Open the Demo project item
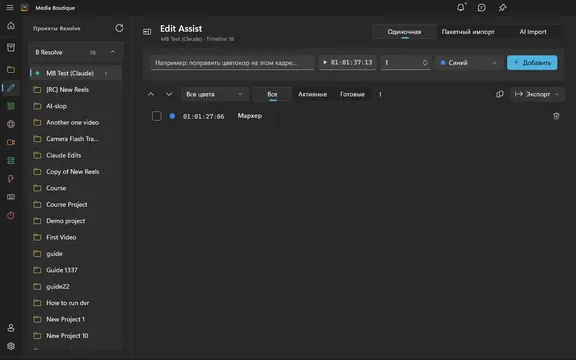576x360 pixels. pos(75,221)
